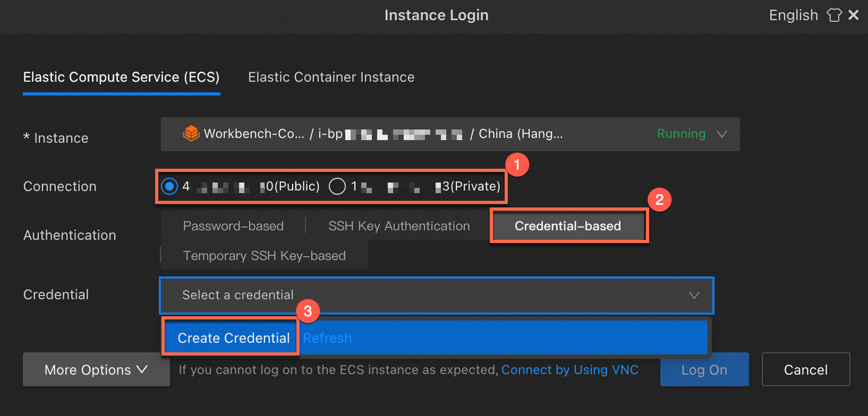Expand More Options

pos(96,370)
